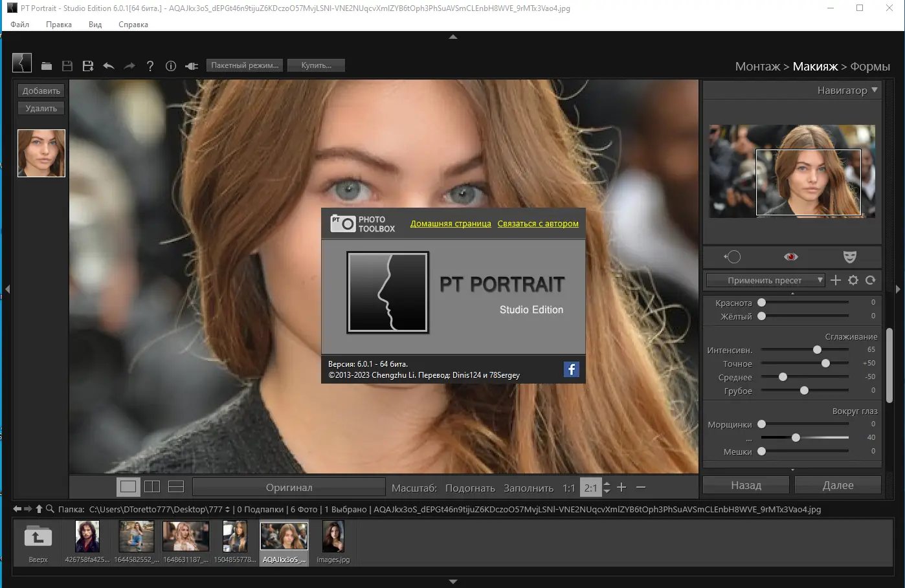Collapse the top toolbar with the arrow
This screenshot has width=905, height=588.
click(x=453, y=37)
